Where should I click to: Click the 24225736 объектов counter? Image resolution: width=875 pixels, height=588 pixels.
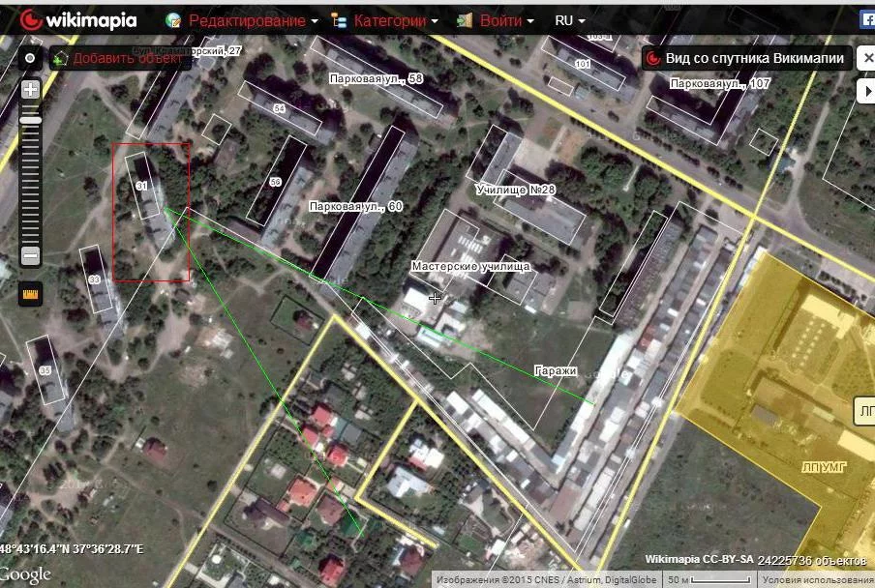(x=812, y=561)
